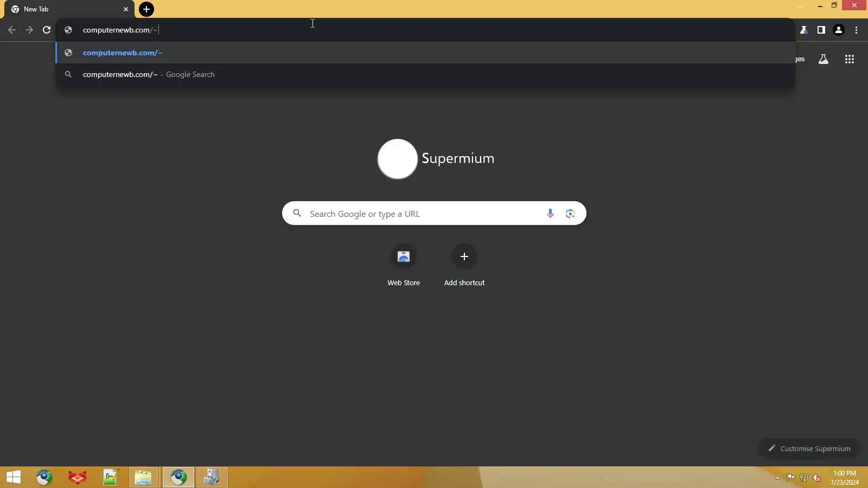Restore down the Supermium window
Viewport: 868px width, 488px height.
point(834,5)
